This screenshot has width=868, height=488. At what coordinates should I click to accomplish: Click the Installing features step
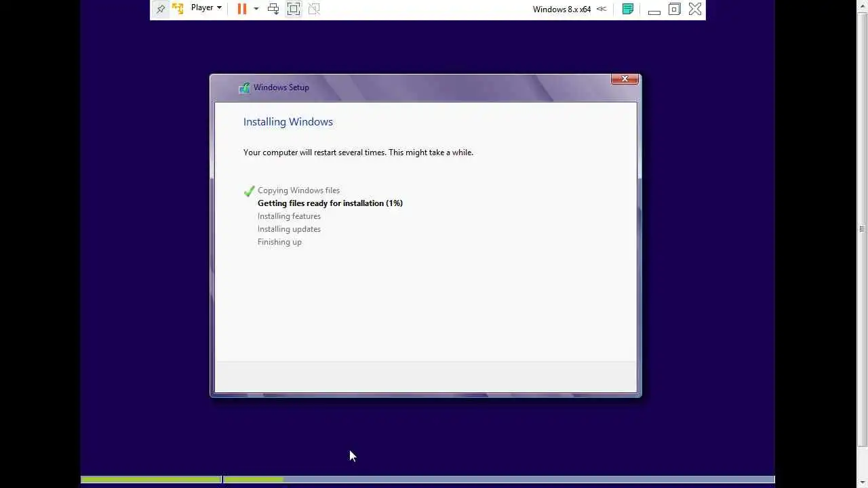[289, 216]
